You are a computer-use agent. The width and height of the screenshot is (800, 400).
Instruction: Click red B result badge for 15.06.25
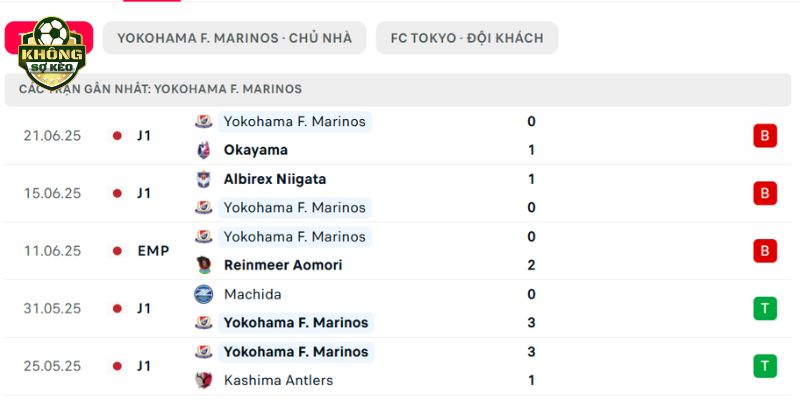click(x=765, y=193)
